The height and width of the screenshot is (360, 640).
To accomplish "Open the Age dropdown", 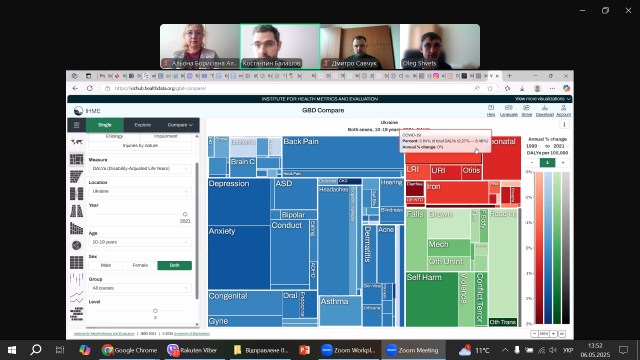I will click(x=140, y=242).
